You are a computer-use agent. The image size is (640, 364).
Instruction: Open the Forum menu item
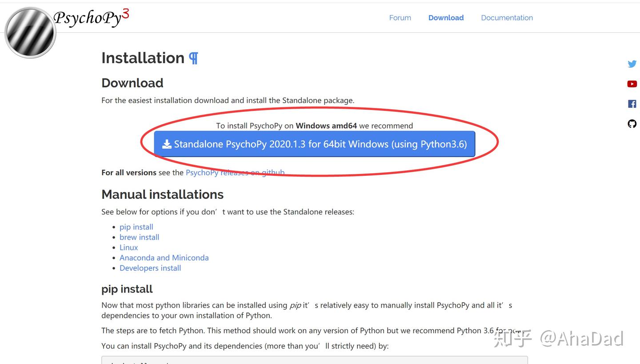[x=400, y=18]
